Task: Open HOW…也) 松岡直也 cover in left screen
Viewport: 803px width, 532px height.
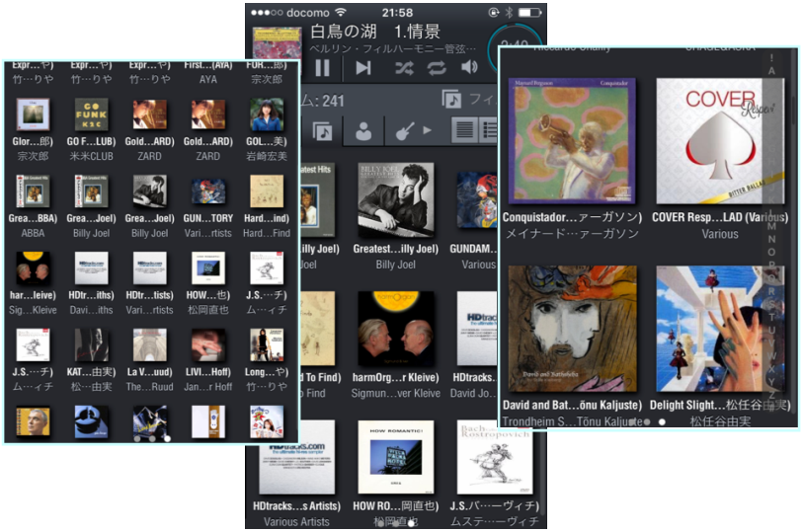Action: point(208,268)
